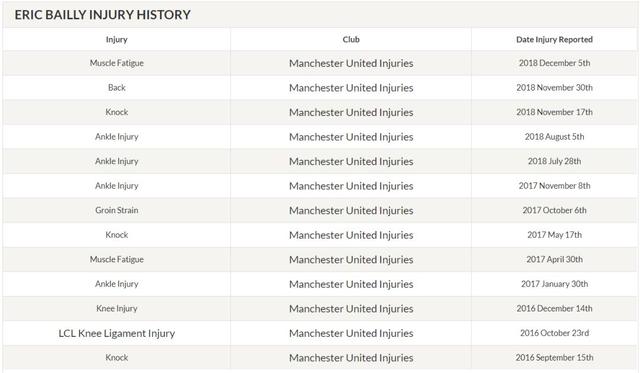Select the Groin Strain injury cell
640x373 pixels.
[117, 210]
